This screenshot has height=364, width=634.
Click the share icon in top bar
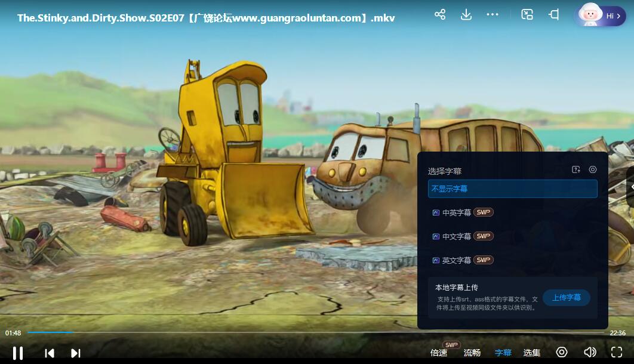(x=440, y=14)
